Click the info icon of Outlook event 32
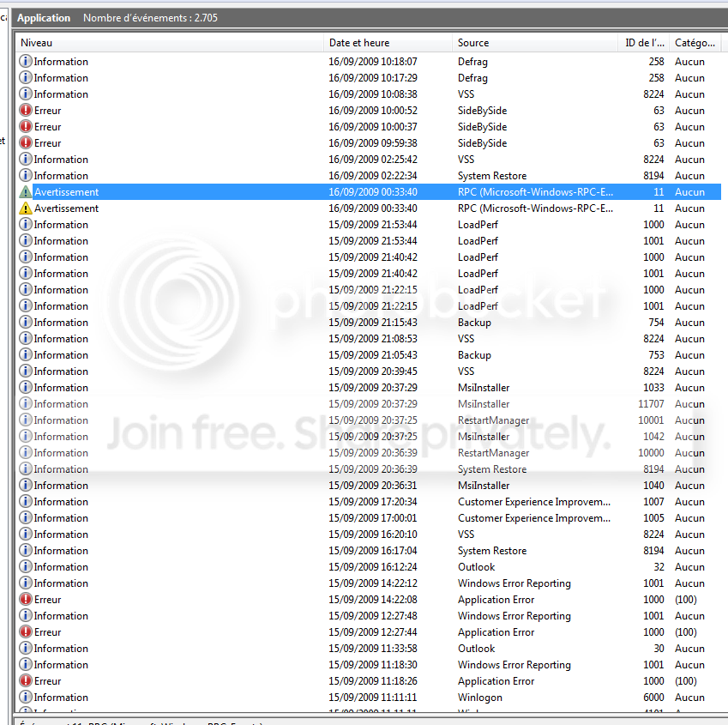The height and width of the screenshot is (725, 728). click(26, 566)
